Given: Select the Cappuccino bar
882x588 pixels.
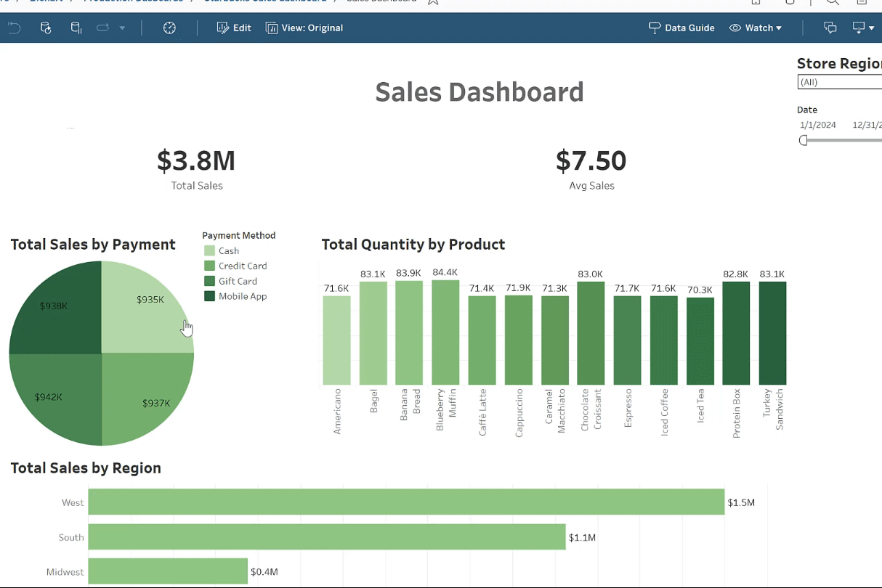Looking at the screenshot, I should (518, 340).
